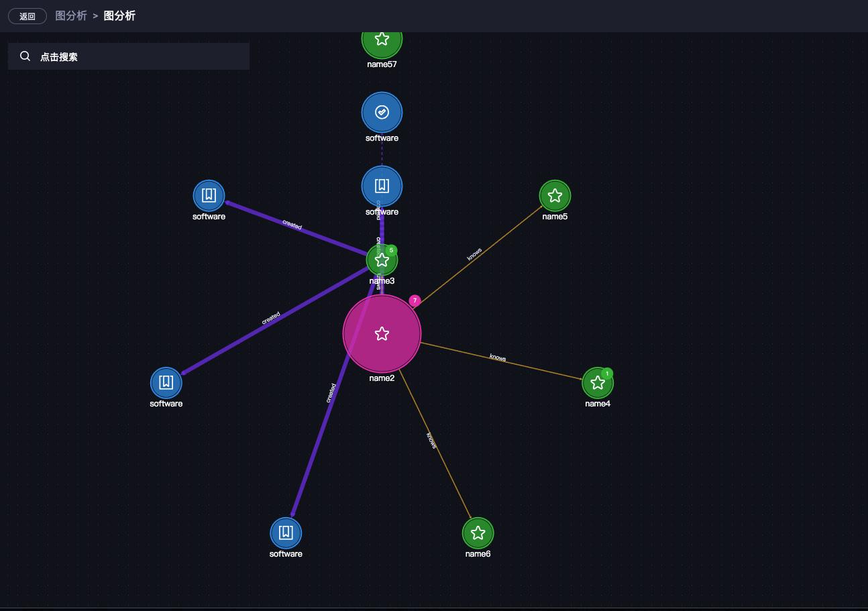Select the dashed edge above the software book node
This screenshot has height=611, width=868.
[381, 156]
